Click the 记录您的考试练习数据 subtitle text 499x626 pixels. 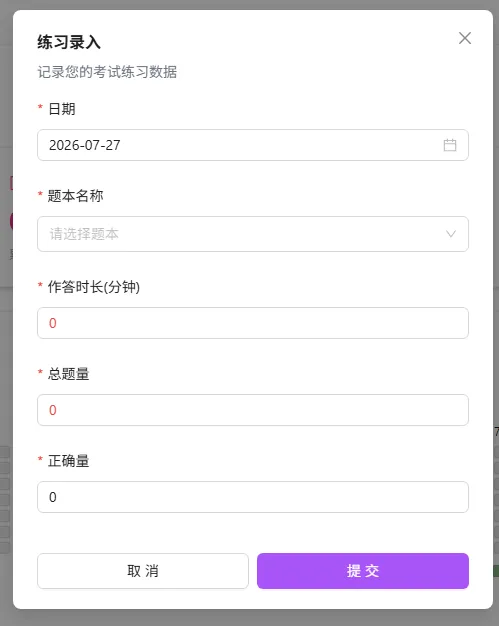(107, 72)
